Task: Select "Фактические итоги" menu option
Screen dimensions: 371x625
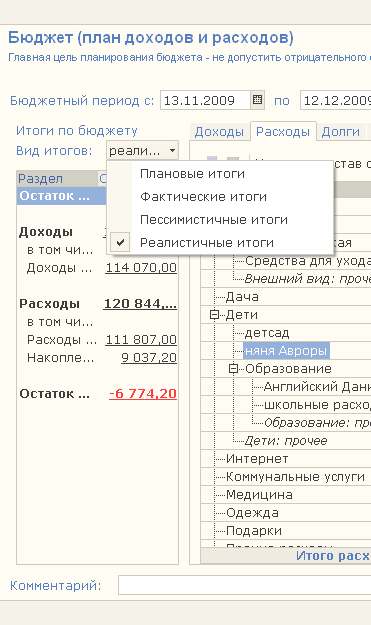Action: coord(203,197)
